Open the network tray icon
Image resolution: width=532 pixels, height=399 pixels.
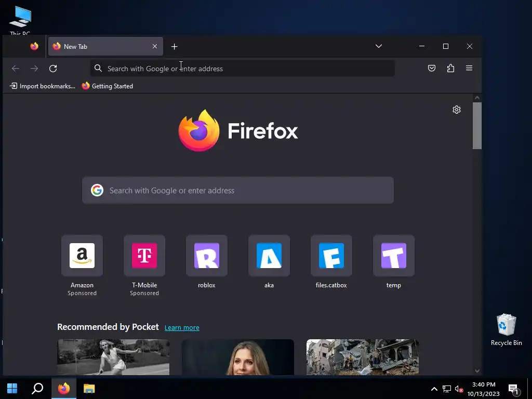pyautogui.click(x=446, y=389)
